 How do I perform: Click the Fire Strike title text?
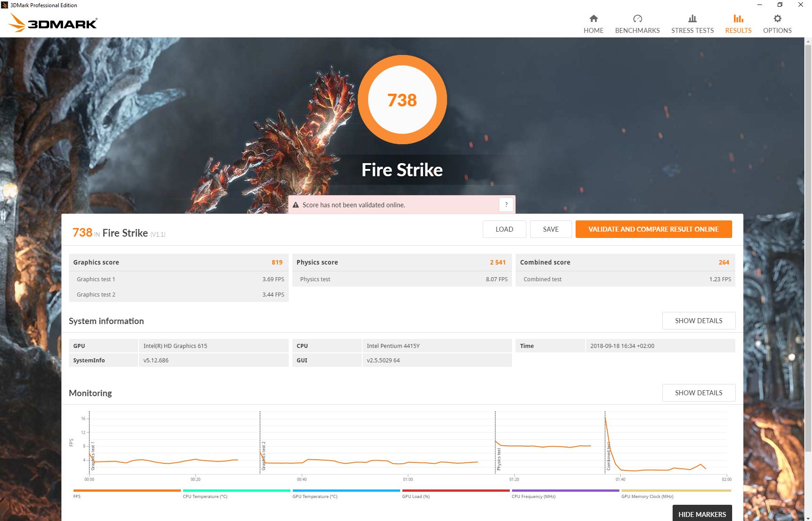tap(402, 170)
